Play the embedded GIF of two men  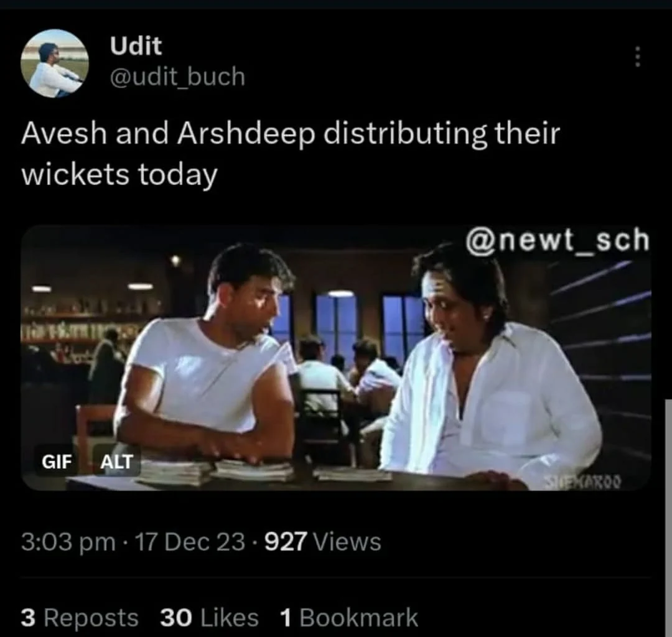click(336, 358)
